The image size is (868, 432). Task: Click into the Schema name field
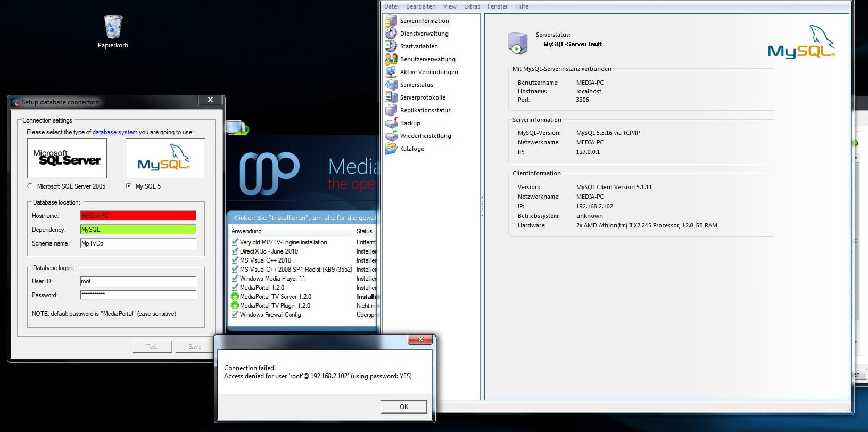tap(138, 243)
